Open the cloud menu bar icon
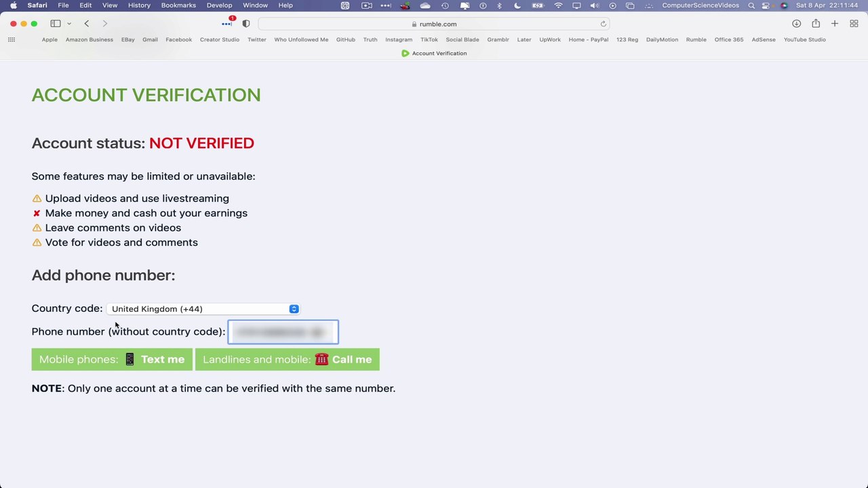The width and height of the screenshot is (868, 488). click(x=425, y=5)
